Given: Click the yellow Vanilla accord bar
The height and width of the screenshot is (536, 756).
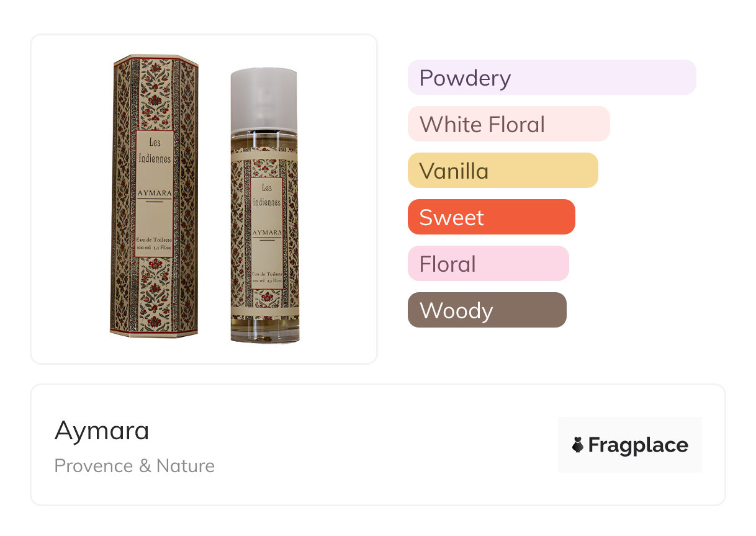Looking at the screenshot, I should tap(502, 171).
